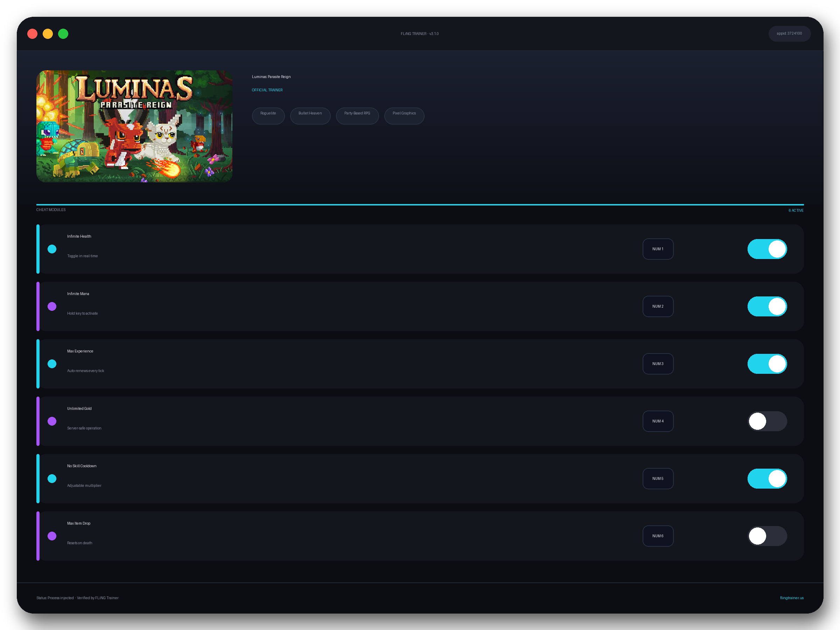Click the OFFICIAL TRAINER label

pos(267,90)
